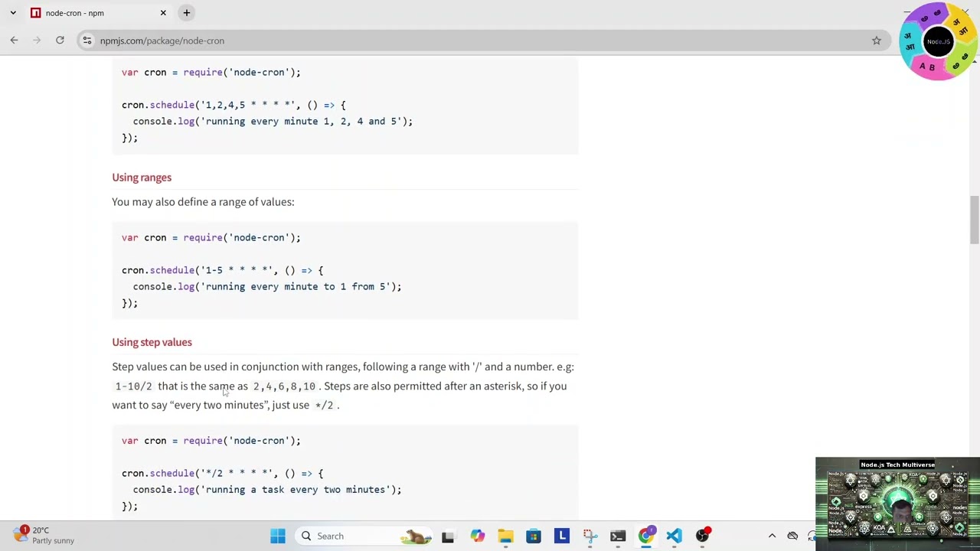Open the Windows Start menu
980x551 pixels.
pos(278,536)
